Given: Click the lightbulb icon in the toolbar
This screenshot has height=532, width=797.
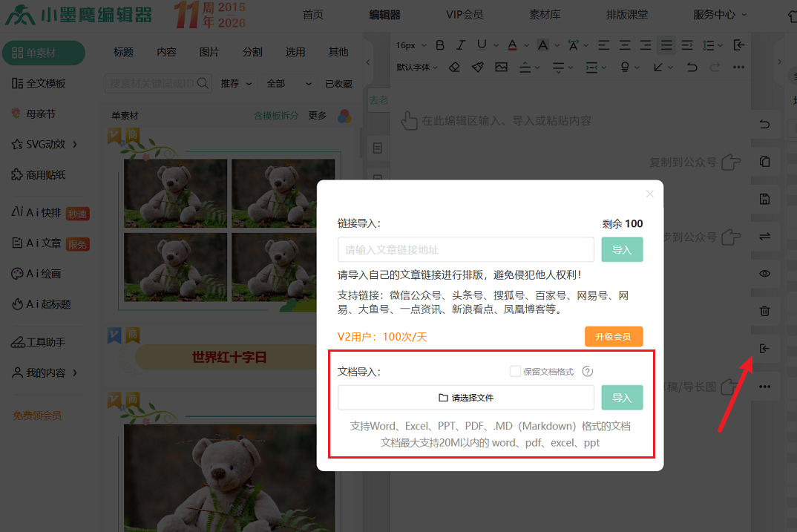Looking at the screenshot, I should [625, 67].
